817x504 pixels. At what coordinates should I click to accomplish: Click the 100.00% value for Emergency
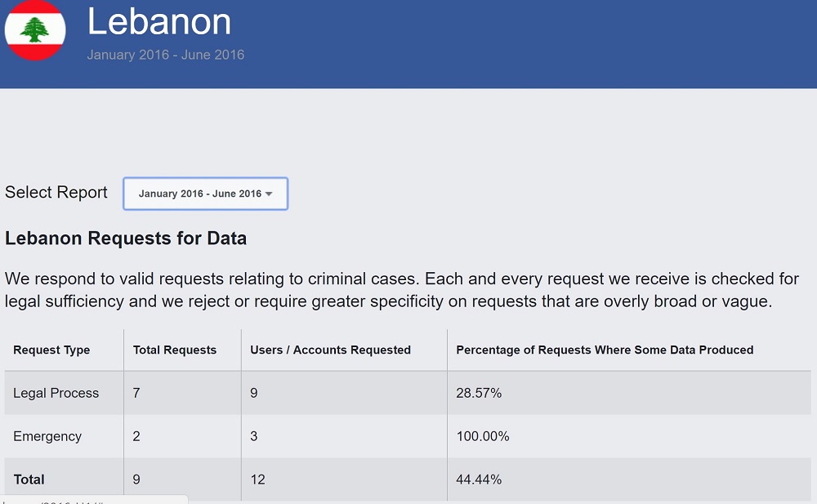(x=482, y=436)
